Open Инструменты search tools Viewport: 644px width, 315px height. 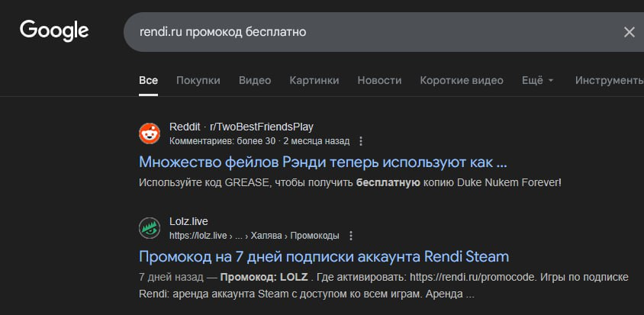tap(610, 81)
